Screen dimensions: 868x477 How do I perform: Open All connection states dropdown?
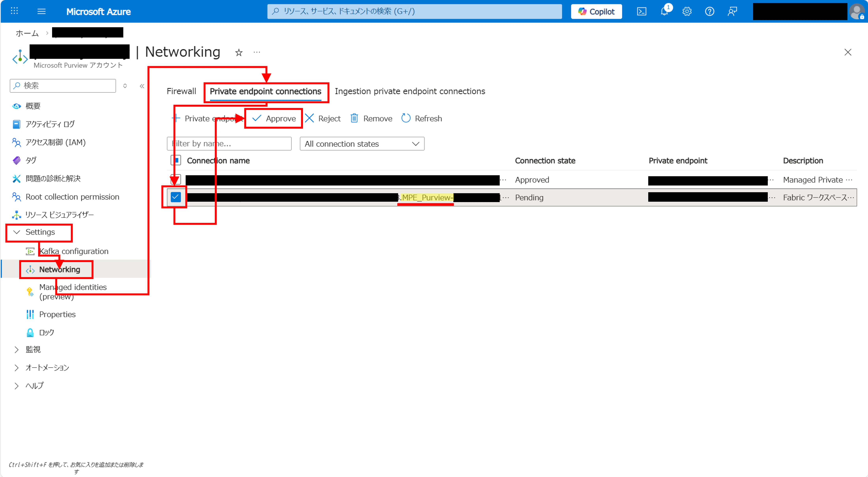click(362, 144)
